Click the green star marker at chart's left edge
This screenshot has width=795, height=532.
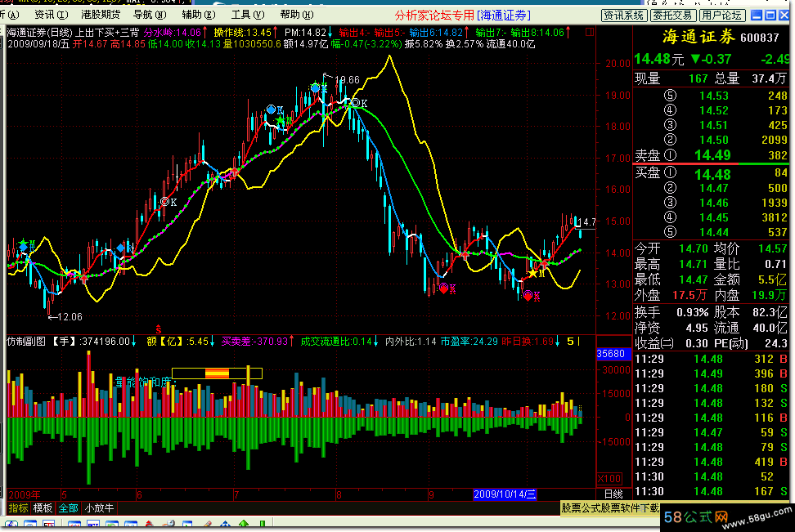[x=24, y=245]
